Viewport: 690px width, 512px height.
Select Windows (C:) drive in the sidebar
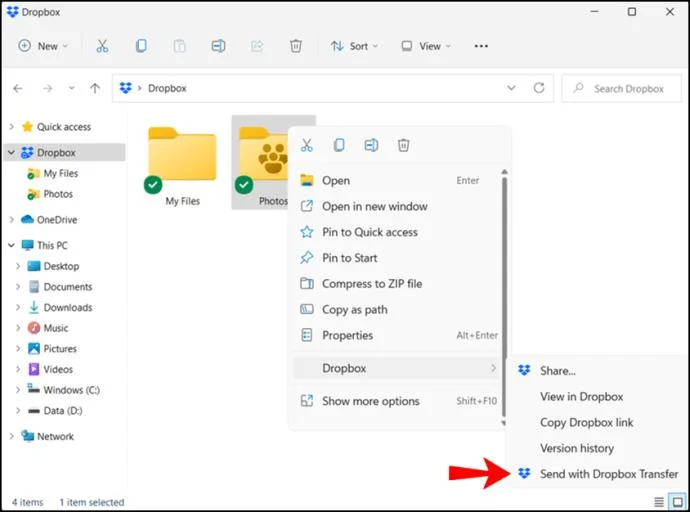coord(63,390)
